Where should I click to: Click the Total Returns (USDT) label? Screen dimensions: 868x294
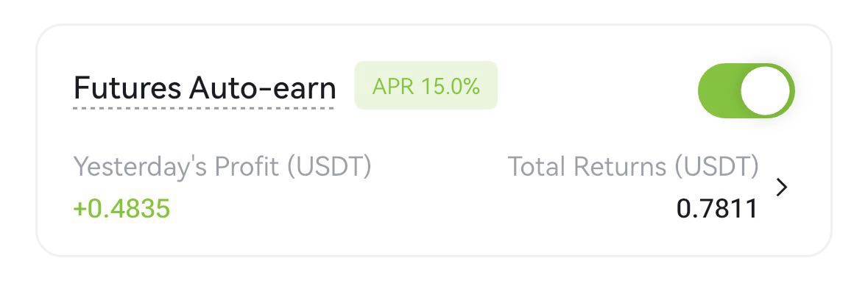pyautogui.click(x=632, y=167)
